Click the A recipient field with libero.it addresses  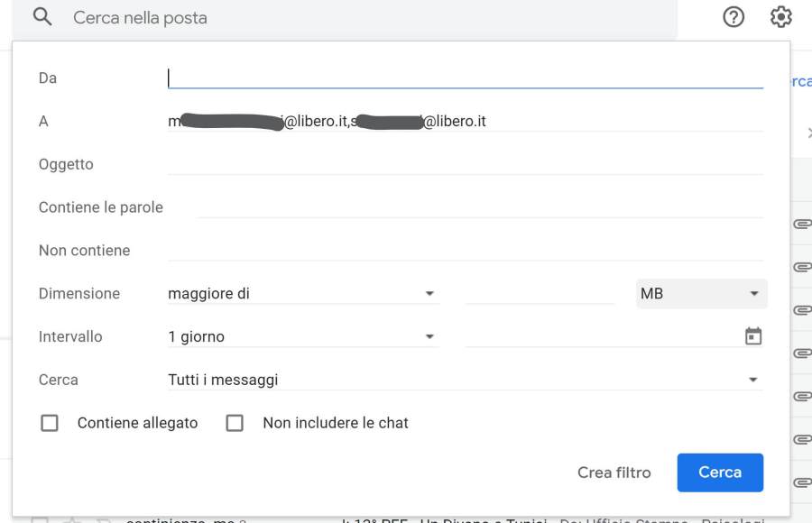click(x=465, y=121)
